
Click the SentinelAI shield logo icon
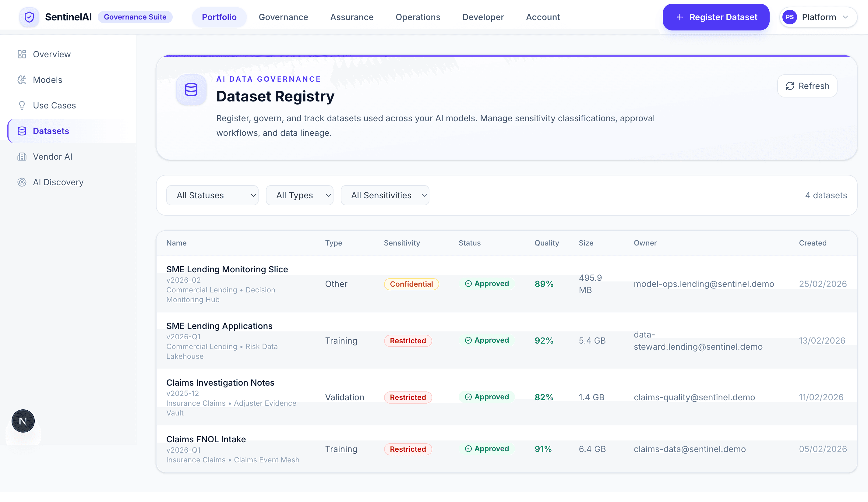[29, 17]
